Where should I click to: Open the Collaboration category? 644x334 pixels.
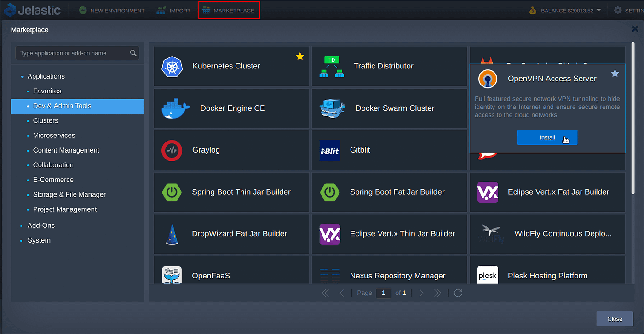[x=53, y=164]
